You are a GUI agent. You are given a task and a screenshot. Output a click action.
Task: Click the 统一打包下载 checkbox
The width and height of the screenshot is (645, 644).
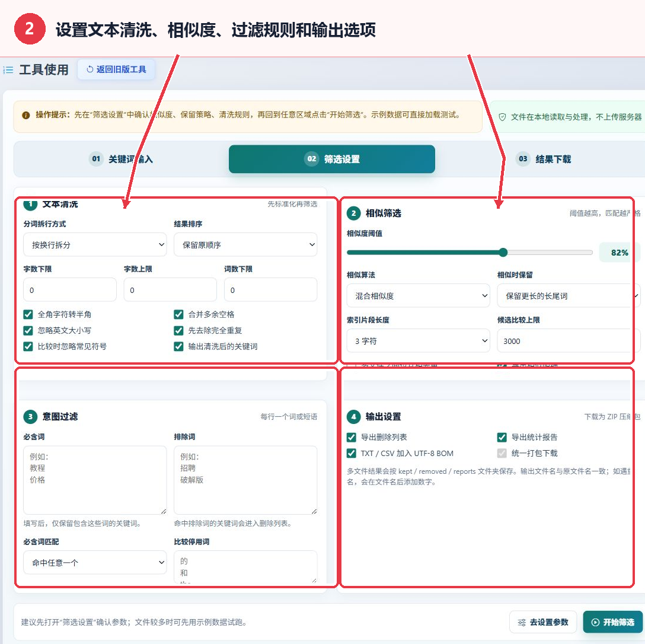click(502, 454)
